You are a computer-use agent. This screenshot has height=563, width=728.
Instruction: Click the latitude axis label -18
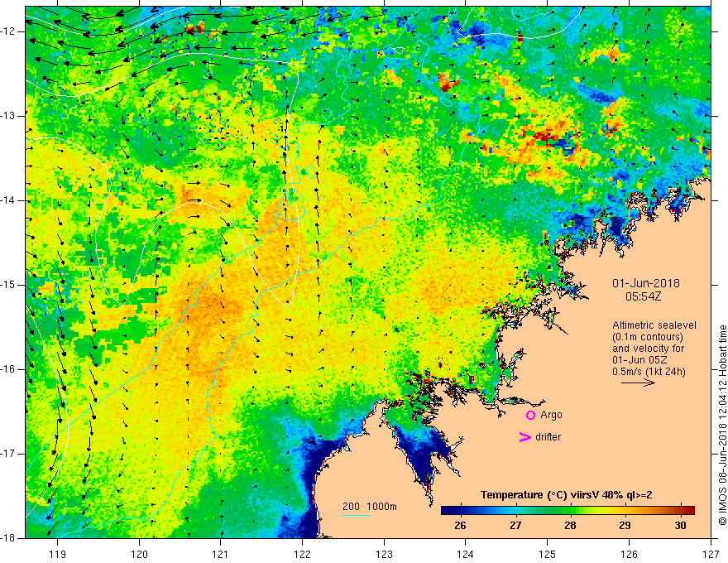pos(8,538)
